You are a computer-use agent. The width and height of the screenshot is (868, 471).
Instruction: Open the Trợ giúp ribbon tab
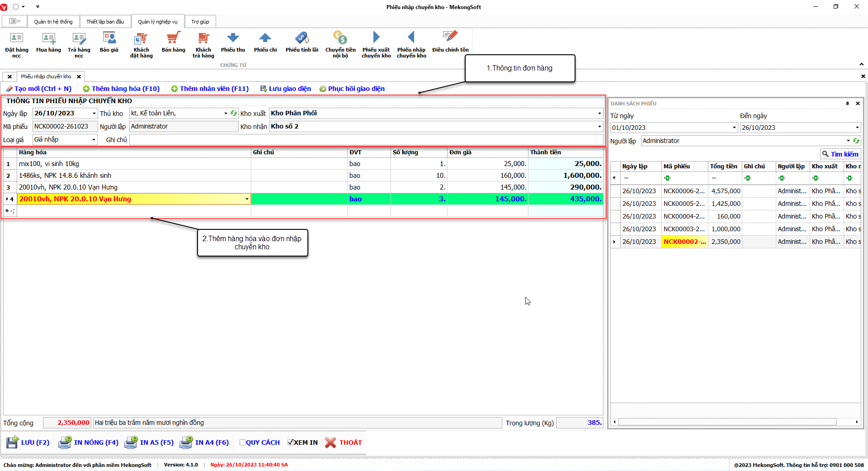click(200, 22)
